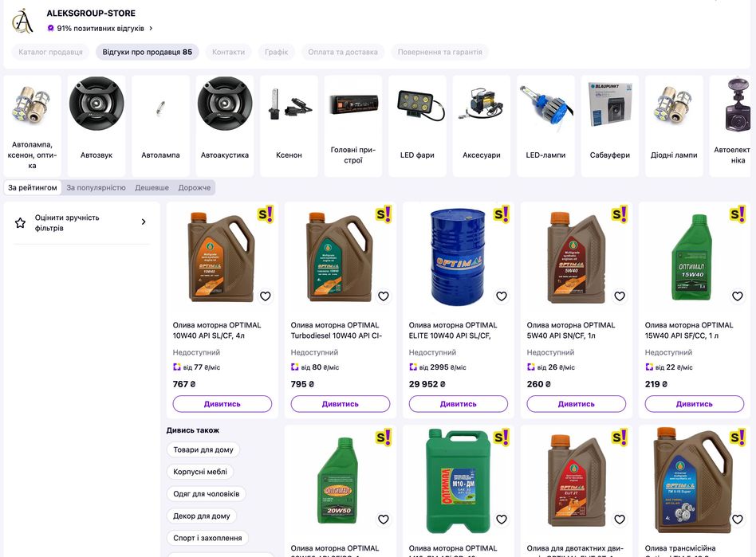Select the Товари для дому chip
756x557 pixels.
pyautogui.click(x=203, y=449)
